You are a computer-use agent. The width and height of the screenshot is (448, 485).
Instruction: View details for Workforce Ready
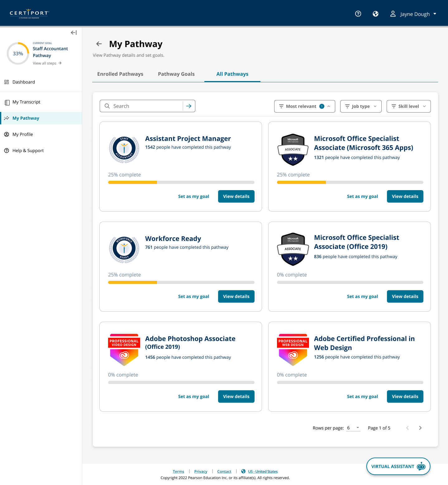(236, 296)
